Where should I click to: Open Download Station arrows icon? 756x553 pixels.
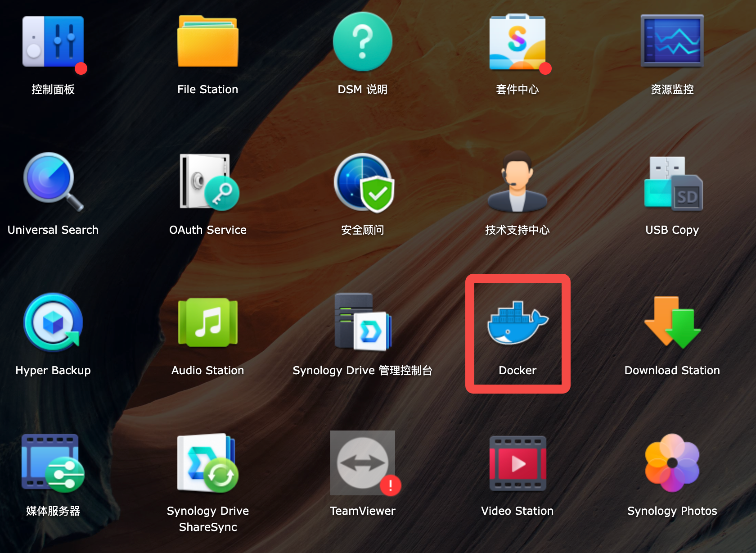point(672,322)
